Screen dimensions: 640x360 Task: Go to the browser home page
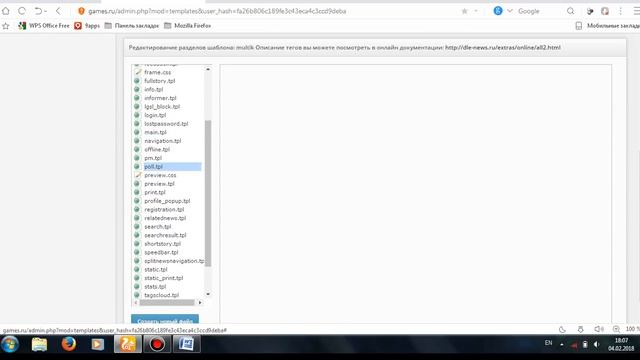pos(6,11)
